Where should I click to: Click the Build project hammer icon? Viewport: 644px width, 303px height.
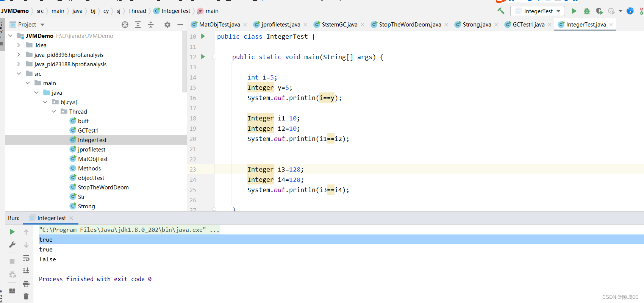[x=501, y=11]
